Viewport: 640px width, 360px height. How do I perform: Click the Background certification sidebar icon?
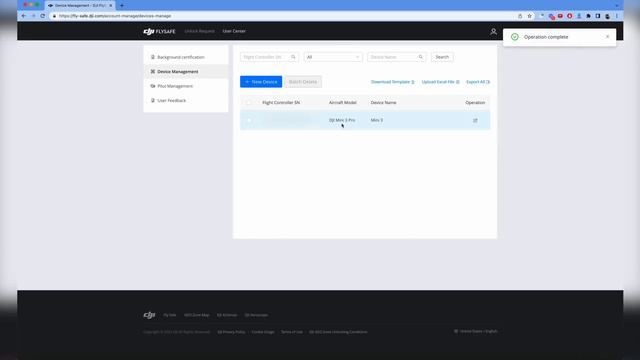tap(153, 57)
